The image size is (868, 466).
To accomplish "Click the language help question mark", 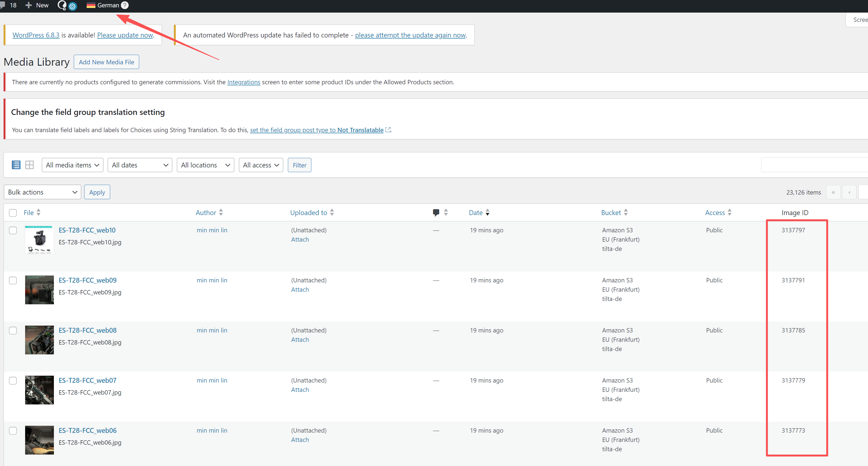I will coord(125,5).
